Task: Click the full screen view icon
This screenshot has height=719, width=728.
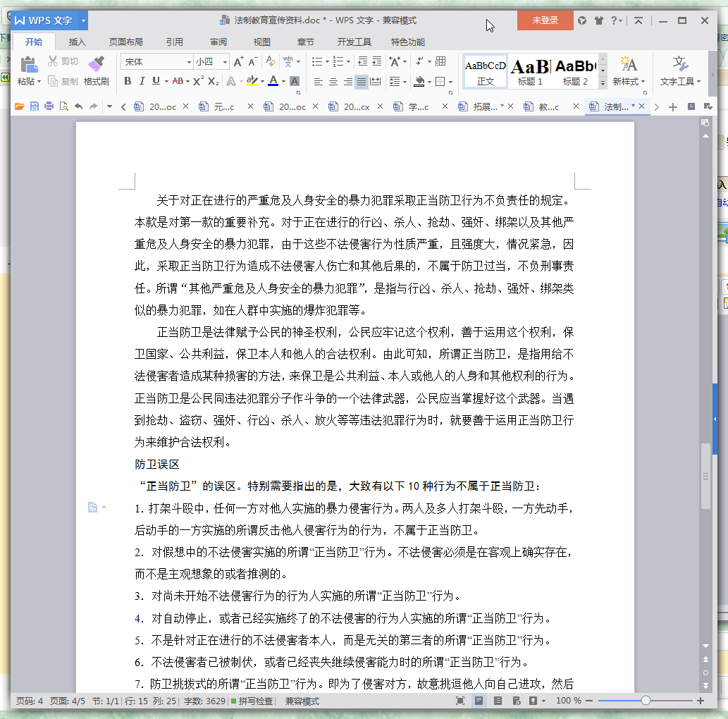Action: tap(459, 701)
